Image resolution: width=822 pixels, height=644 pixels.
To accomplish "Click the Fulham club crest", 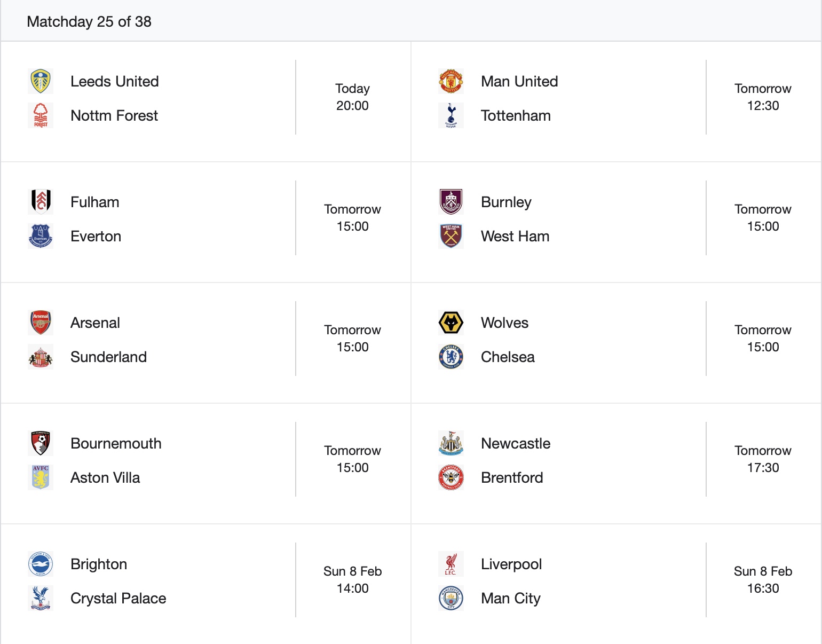I will 41,202.
